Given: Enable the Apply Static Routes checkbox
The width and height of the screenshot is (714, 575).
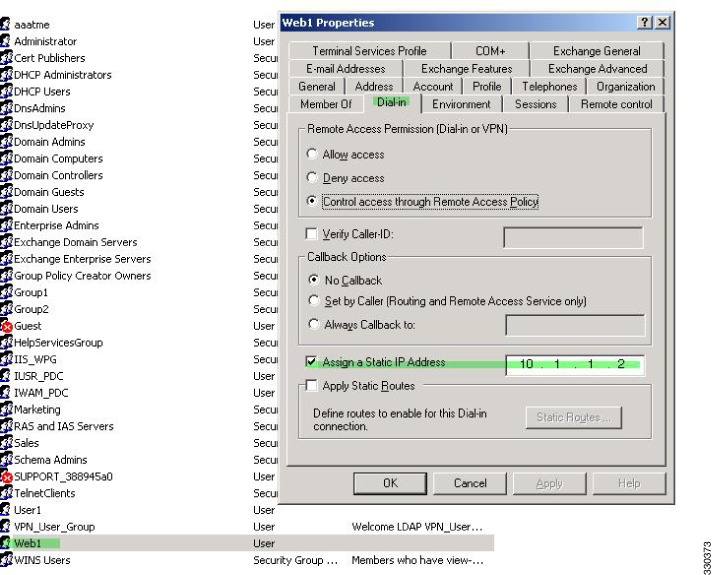Looking at the screenshot, I should point(311,386).
